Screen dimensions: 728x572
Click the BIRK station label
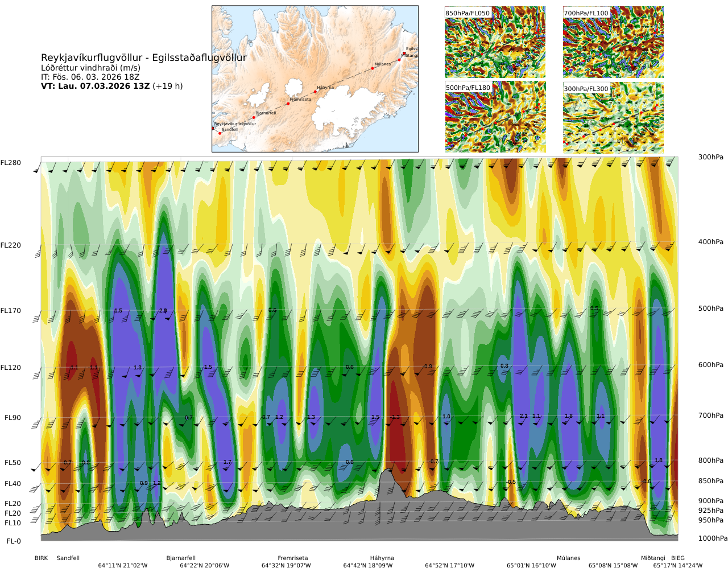42,558
